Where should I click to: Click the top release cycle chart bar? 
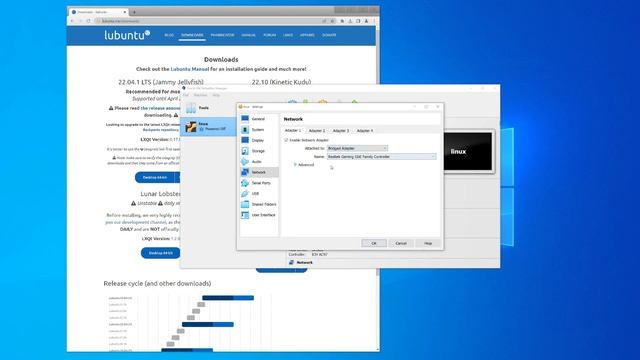point(228,298)
